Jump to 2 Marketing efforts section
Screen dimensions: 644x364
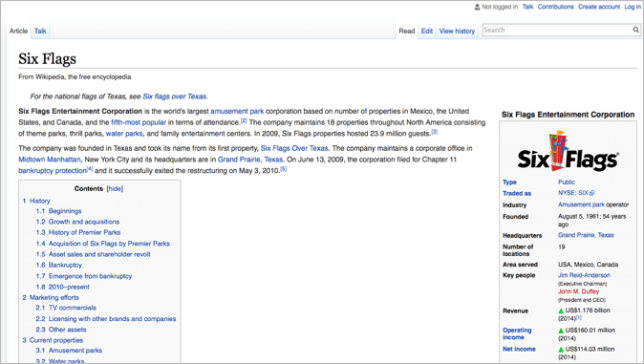pos(51,297)
